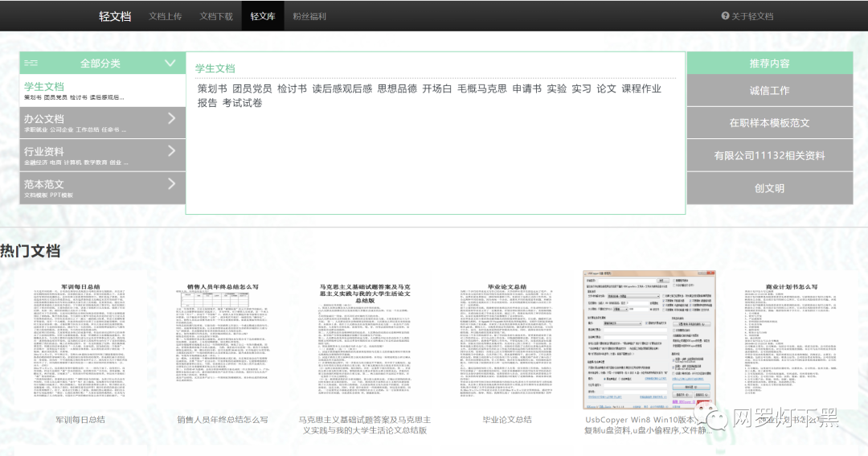Open the 申请书 subcategory
Screen dimensions: 868x456
(526, 88)
